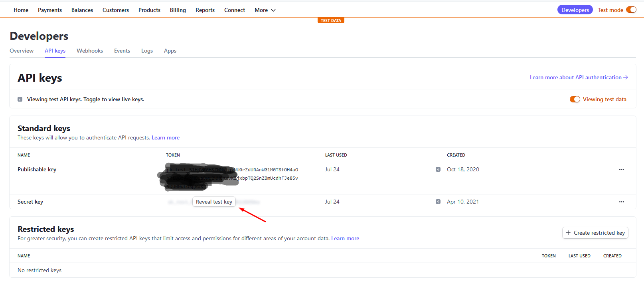Click the info icon beside Oct 18, 2020

[x=438, y=169]
